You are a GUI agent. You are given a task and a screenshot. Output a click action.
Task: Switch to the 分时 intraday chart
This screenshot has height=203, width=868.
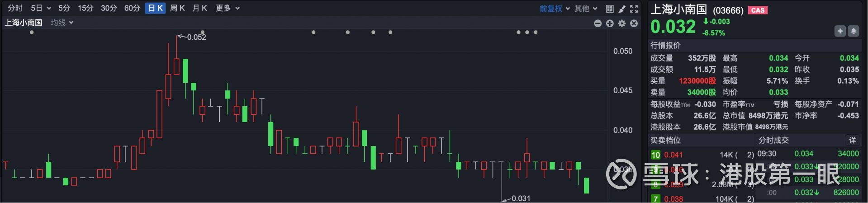(15, 8)
